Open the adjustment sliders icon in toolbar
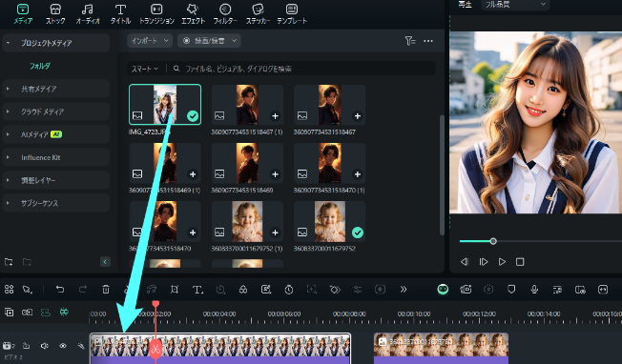The width and height of the screenshot is (622, 364). tap(358, 290)
